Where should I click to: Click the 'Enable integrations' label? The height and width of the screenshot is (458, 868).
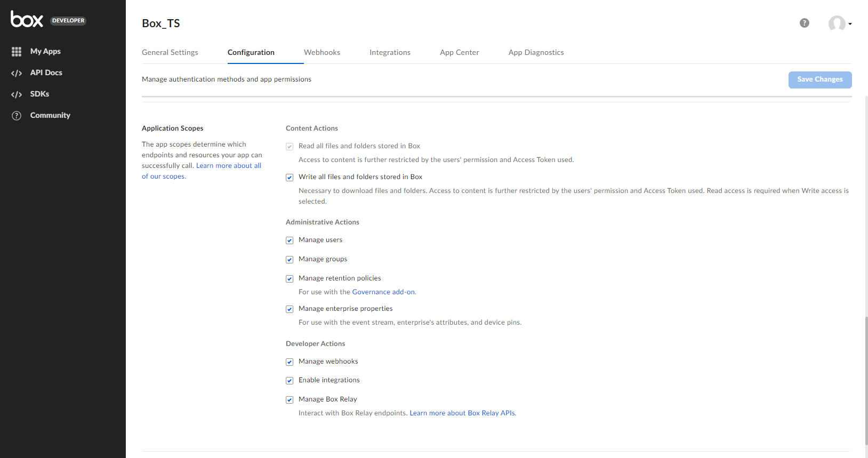coord(329,380)
